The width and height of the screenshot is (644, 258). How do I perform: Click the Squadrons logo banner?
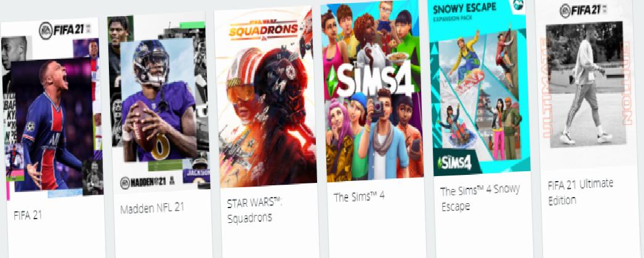coord(263,28)
